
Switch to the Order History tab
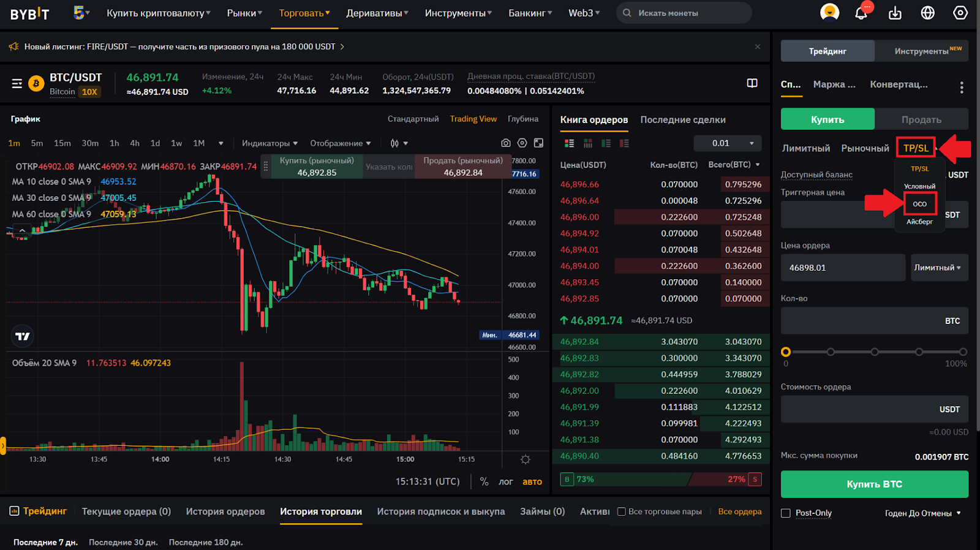click(225, 511)
